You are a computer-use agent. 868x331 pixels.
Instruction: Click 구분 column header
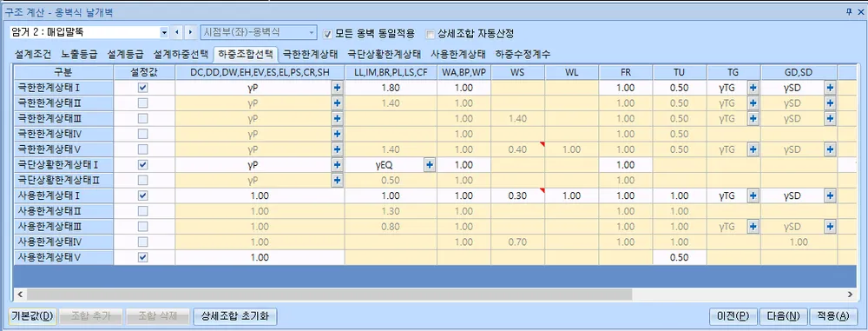pos(63,72)
